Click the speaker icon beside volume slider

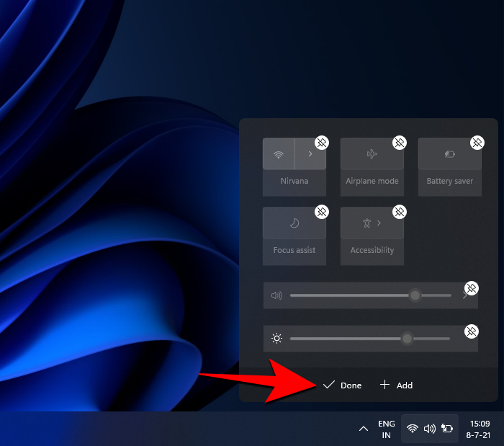(276, 295)
